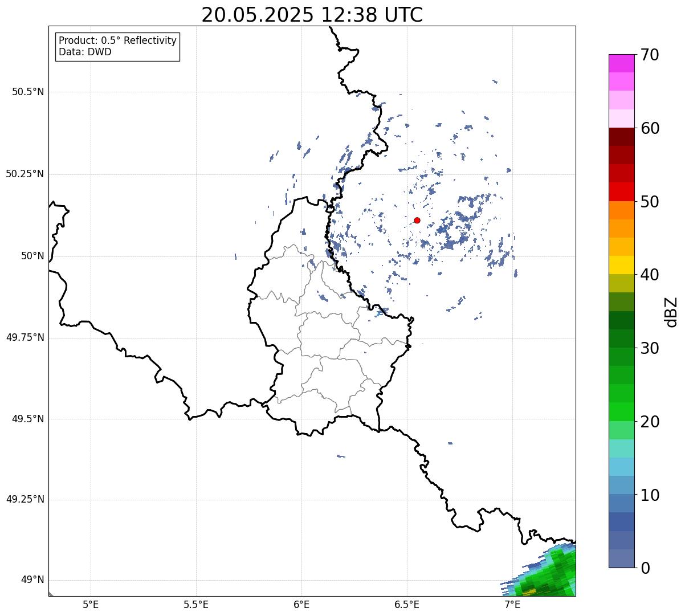The image size is (685, 616).
Task: Click the 7°E longitude label
Action: [512, 604]
